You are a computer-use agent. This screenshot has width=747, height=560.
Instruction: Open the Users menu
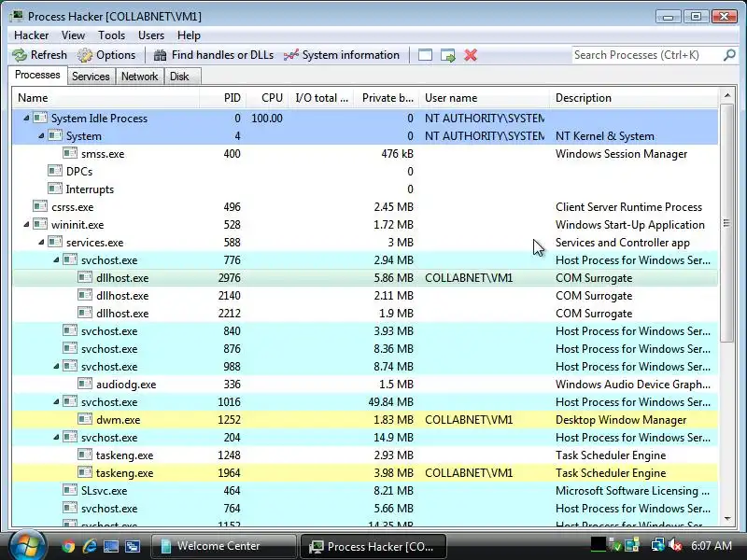[x=151, y=35]
